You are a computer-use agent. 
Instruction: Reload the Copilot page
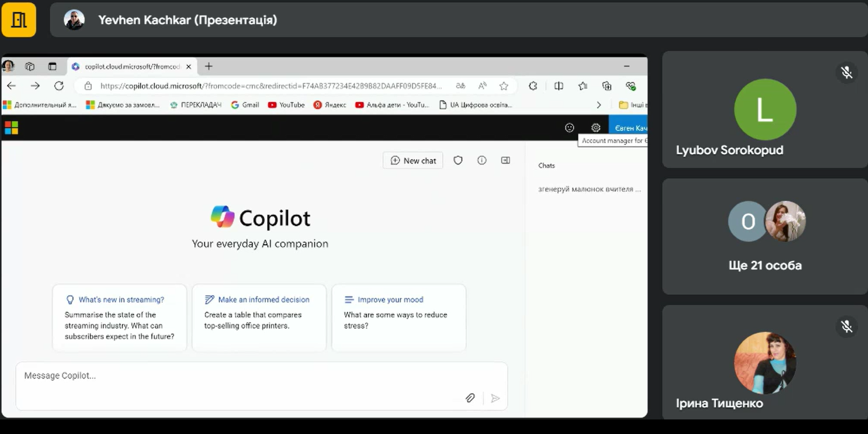pyautogui.click(x=59, y=86)
